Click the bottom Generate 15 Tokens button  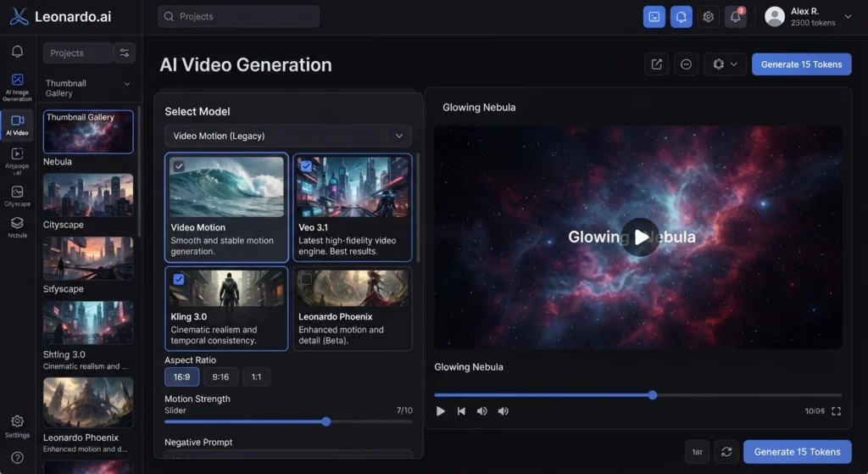[797, 452]
